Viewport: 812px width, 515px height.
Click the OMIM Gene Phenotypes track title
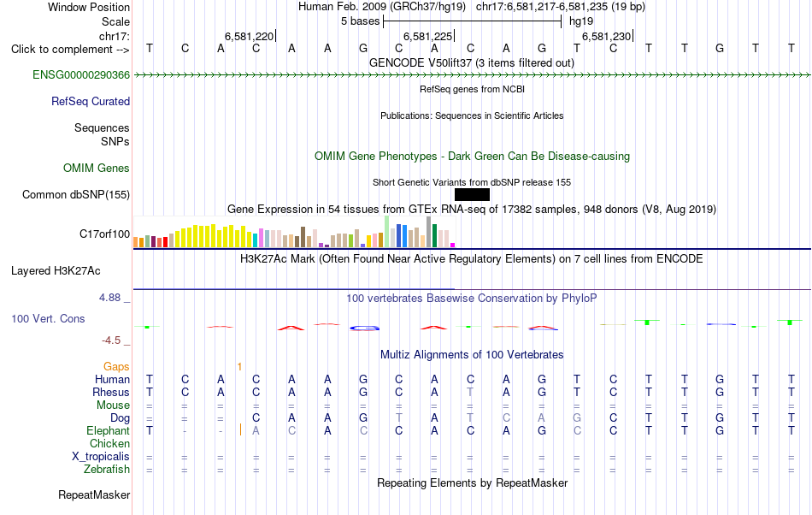(472, 157)
